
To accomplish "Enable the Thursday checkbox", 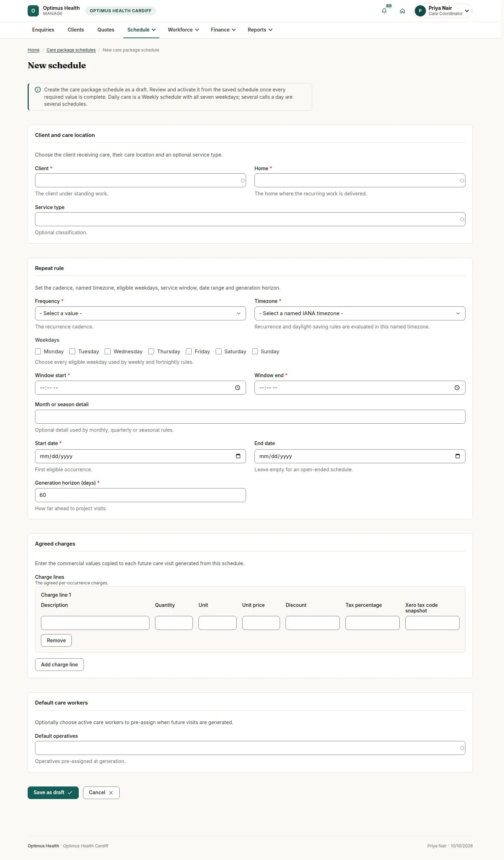I will [151, 351].
